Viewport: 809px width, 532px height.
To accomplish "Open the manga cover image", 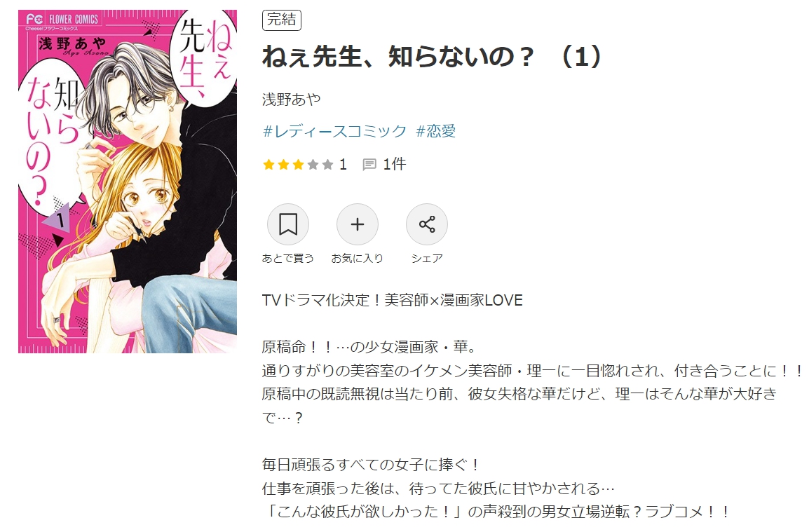I will pos(128,181).
